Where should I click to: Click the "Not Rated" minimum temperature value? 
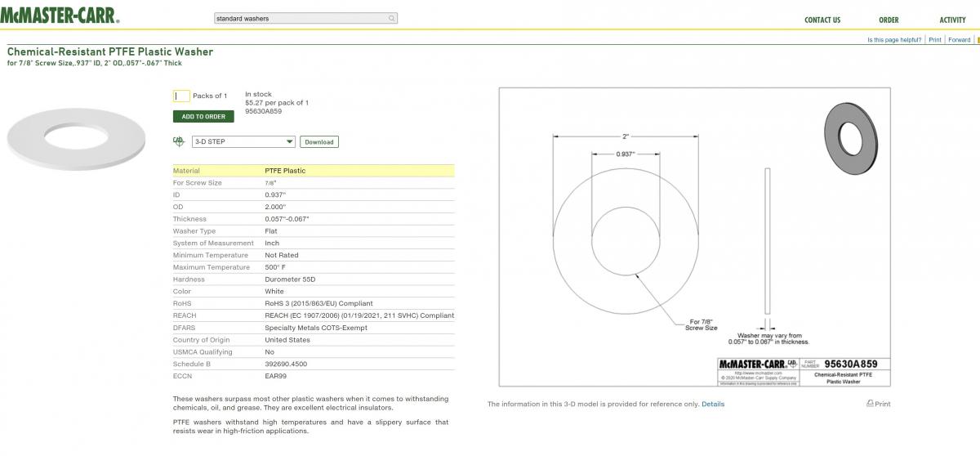coord(282,255)
